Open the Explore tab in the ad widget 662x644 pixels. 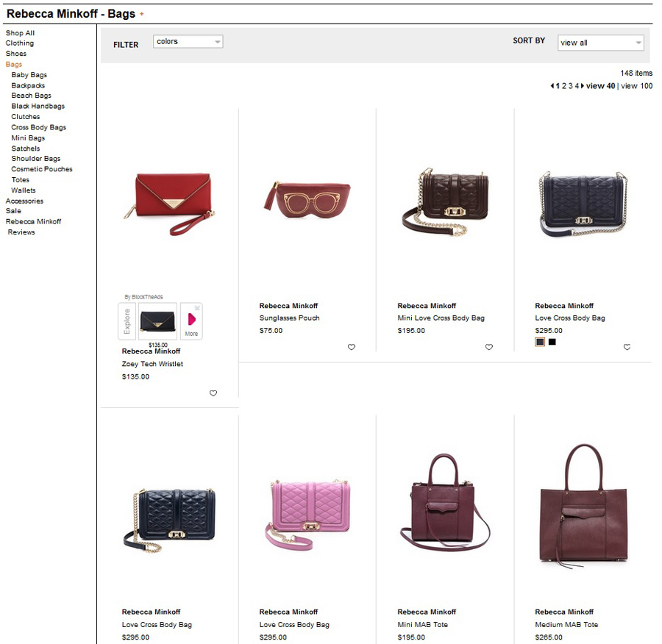[127, 321]
